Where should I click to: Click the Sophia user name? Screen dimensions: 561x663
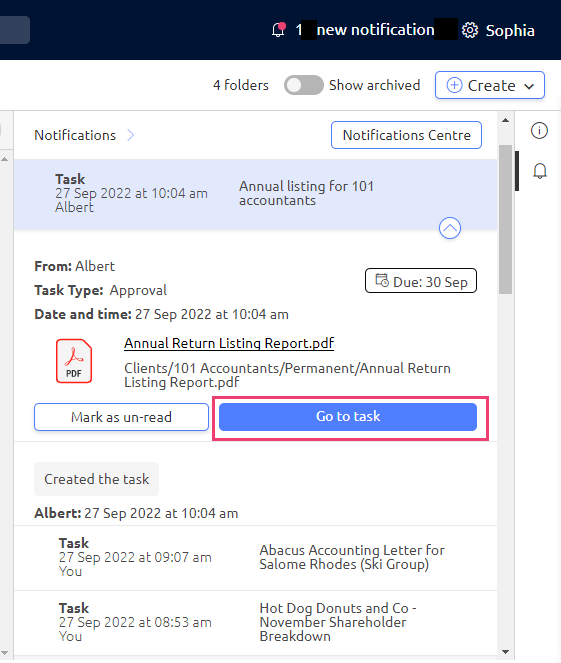pyautogui.click(x=510, y=30)
